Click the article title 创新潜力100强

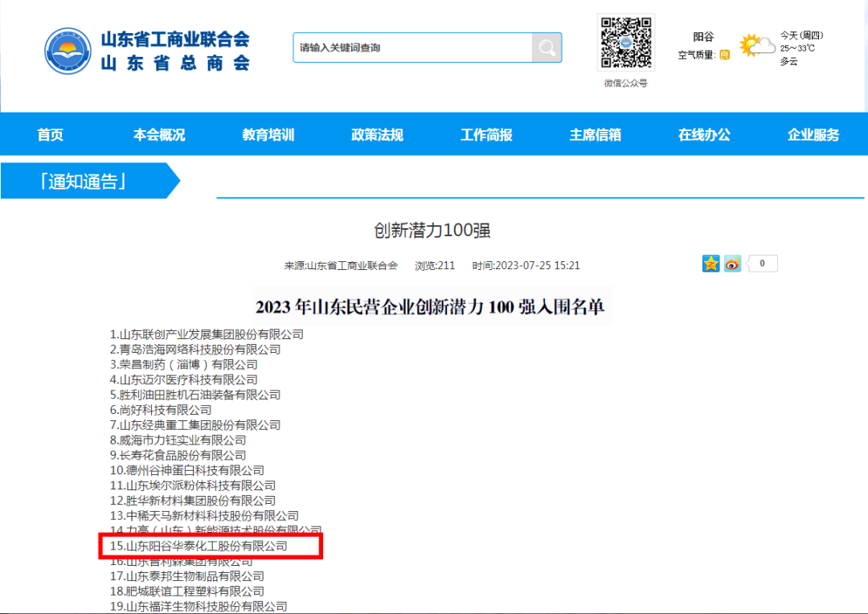pos(432,231)
